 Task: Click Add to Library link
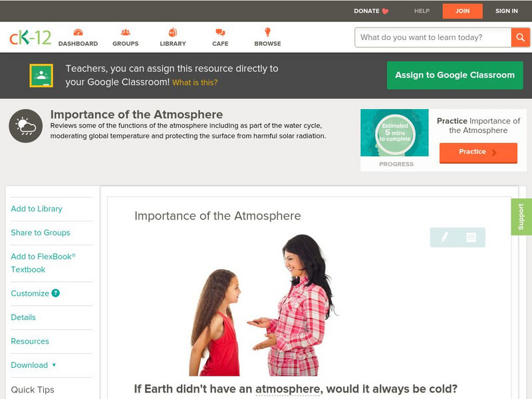tap(37, 209)
